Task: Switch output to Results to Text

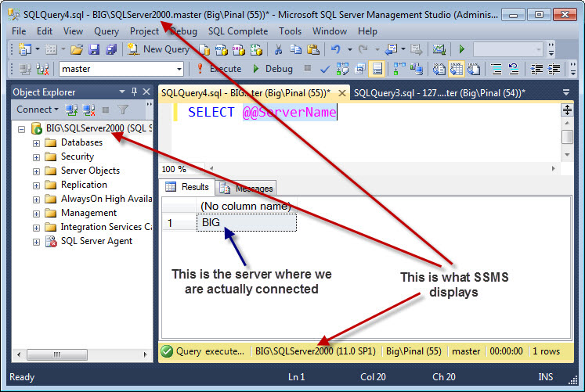Action: [439, 69]
